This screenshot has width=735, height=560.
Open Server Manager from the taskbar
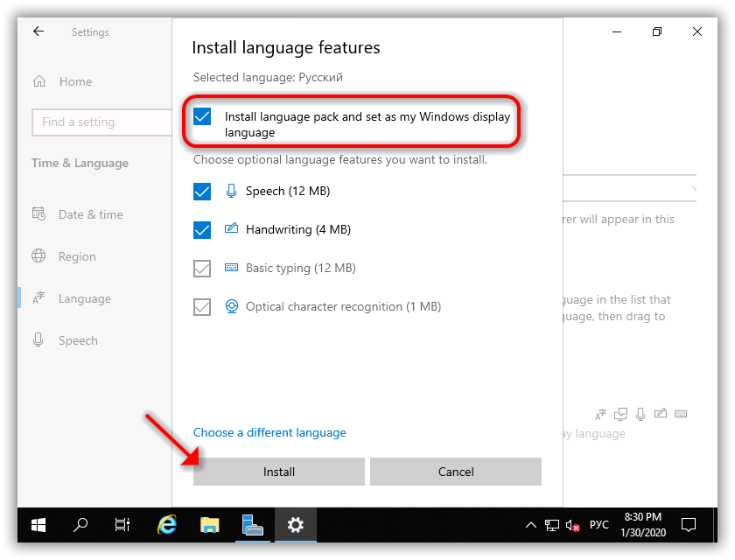(252, 525)
